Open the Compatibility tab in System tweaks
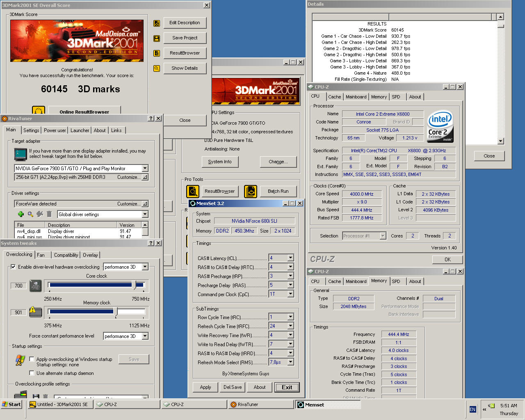Viewport: 525px width, 420px height. tap(66, 255)
